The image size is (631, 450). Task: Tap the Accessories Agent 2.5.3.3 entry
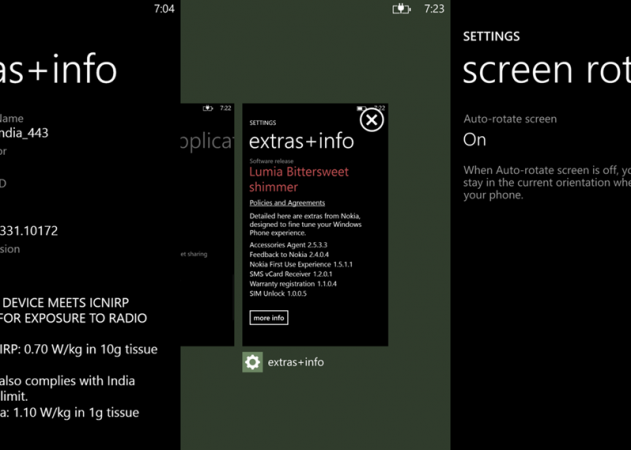(287, 244)
